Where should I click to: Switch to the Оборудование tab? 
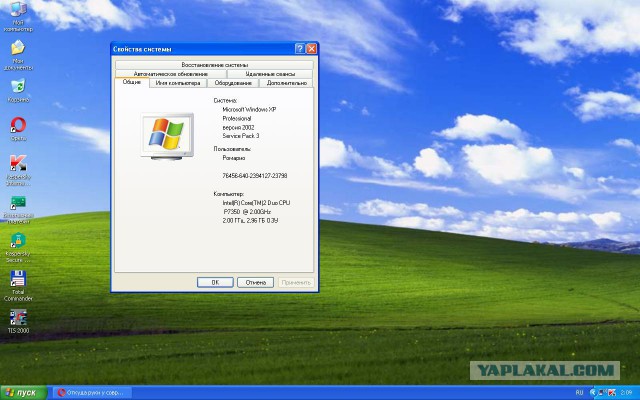(x=233, y=83)
